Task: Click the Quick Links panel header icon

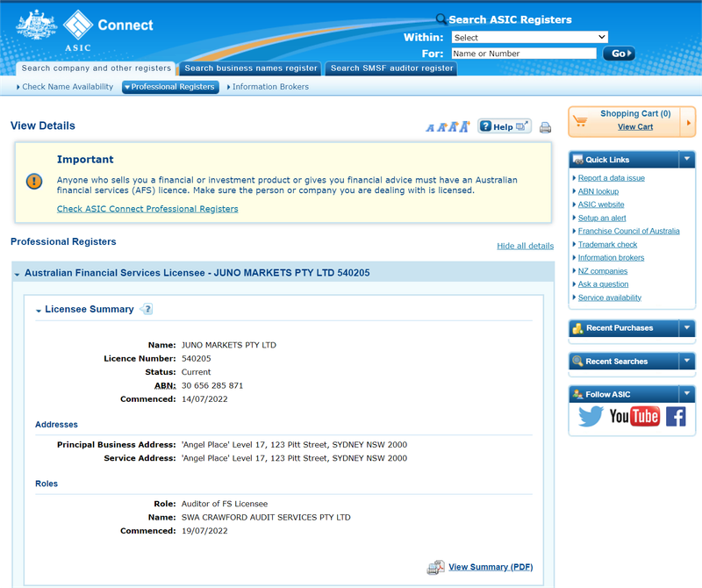Action: [x=578, y=160]
